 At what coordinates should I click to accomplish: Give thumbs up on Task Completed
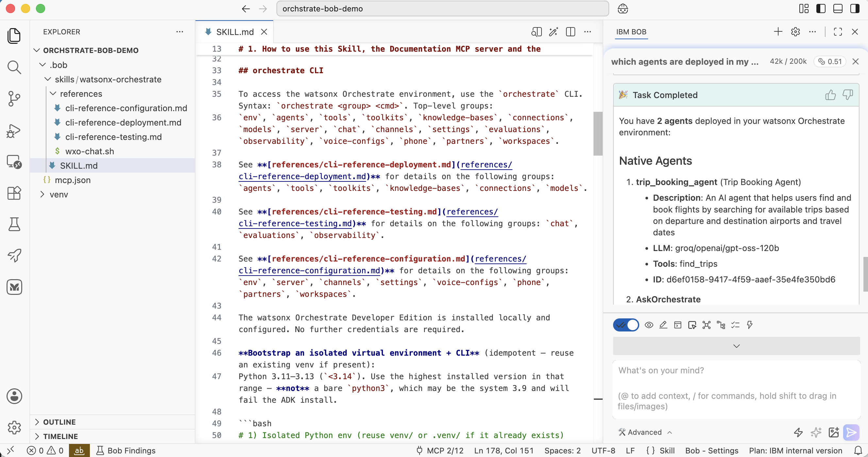830,95
